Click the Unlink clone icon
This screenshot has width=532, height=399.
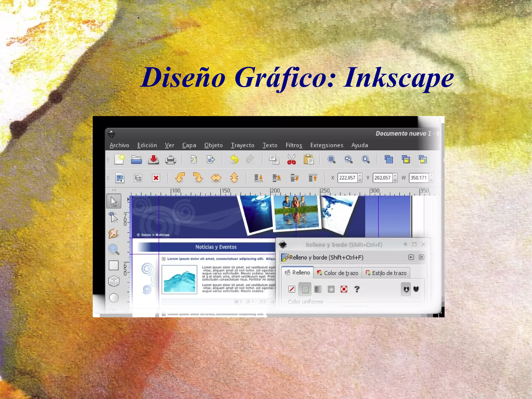pos(423,159)
